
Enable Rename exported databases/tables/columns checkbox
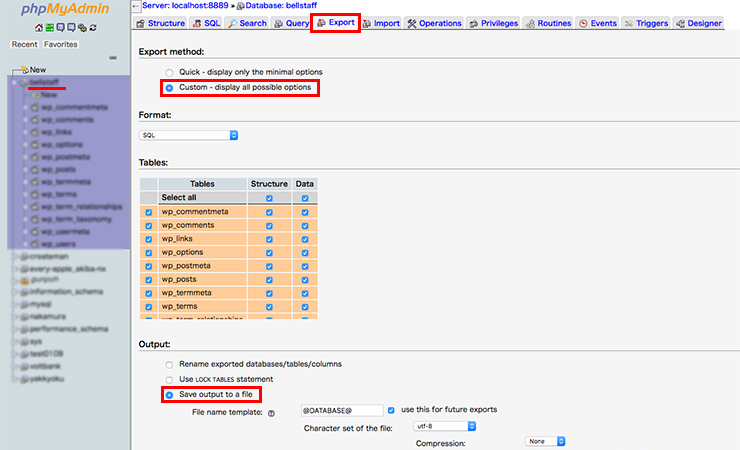pyautogui.click(x=169, y=364)
